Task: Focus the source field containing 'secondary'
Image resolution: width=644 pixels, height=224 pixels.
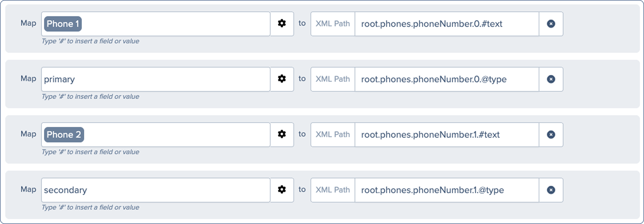Action: [x=155, y=190]
